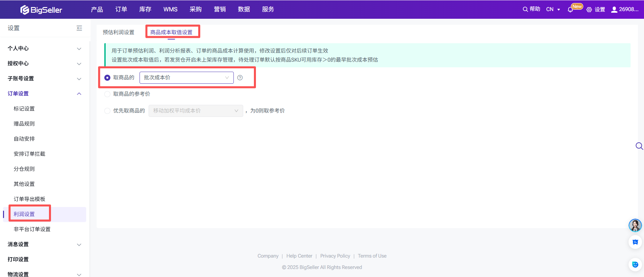Select the 取商品的 batch cost radio button

[x=107, y=78]
